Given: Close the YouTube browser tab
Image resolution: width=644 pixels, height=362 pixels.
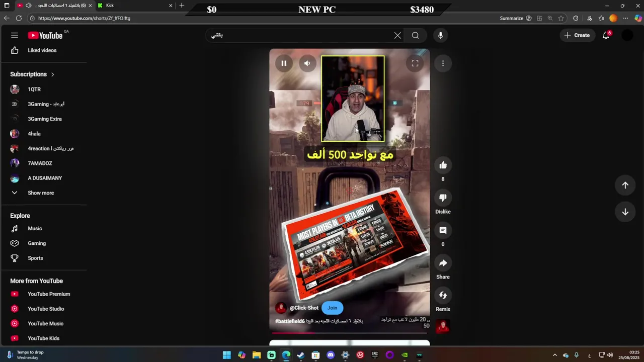Looking at the screenshot, I should click(90, 6).
